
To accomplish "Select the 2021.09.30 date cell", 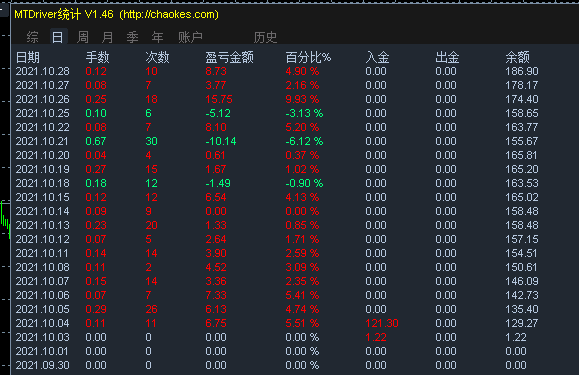I will tap(42, 366).
